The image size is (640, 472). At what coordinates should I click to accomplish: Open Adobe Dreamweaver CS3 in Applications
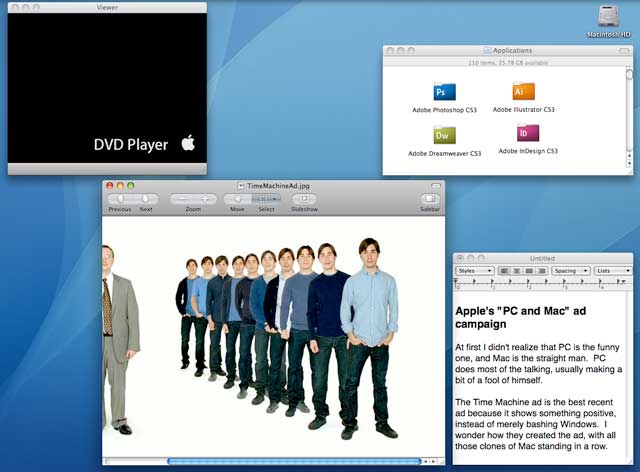444,135
